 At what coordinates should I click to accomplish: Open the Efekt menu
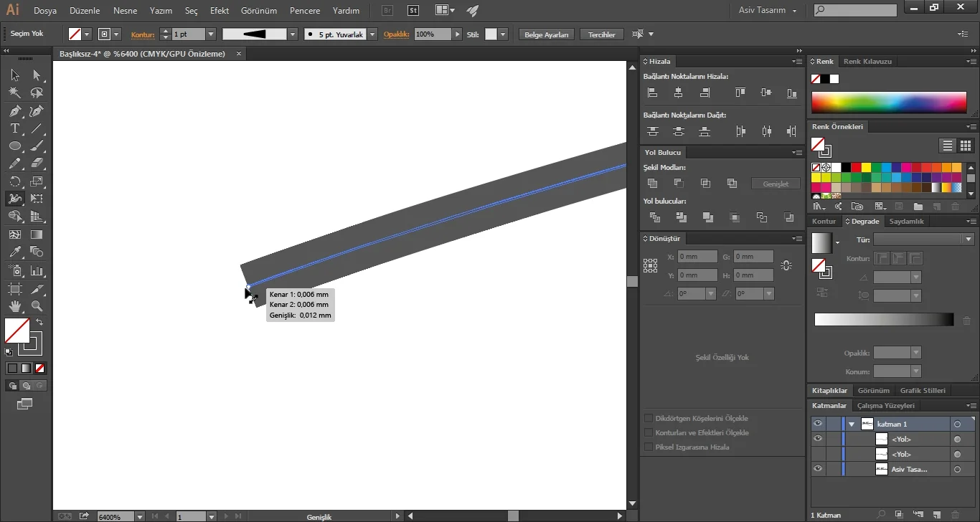pyautogui.click(x=220, y=11)
